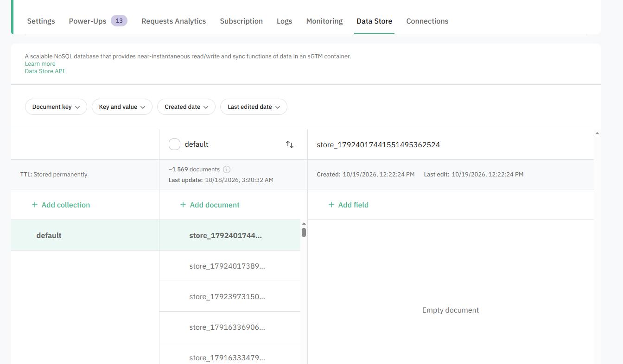The width and height of the screenshot is (623, 364).
Task: Open the Power-Ups tab
Action: click(88, 21)
